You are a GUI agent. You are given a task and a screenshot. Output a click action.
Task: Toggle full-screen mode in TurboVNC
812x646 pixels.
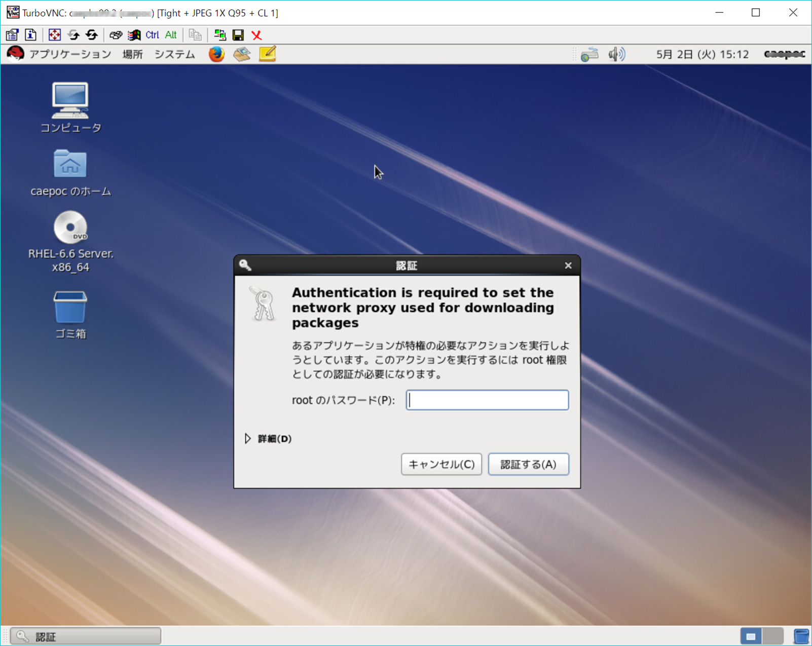tap(54, 34)
